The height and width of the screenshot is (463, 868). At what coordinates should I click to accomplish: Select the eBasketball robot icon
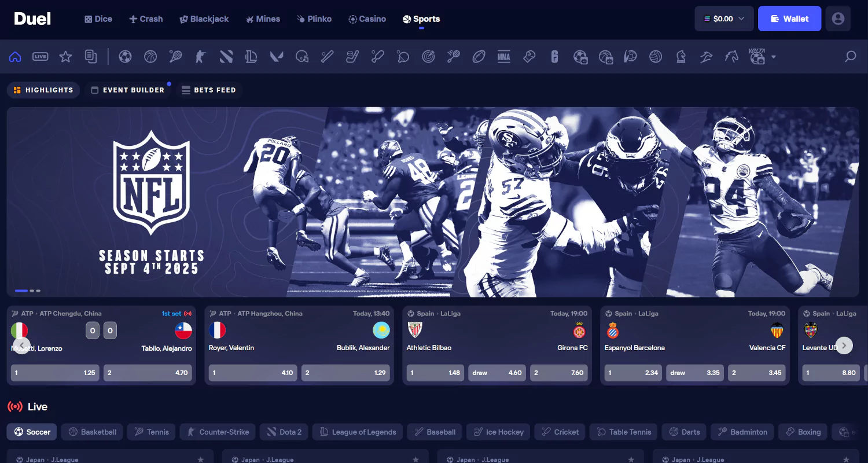click(x=606, y=56)
